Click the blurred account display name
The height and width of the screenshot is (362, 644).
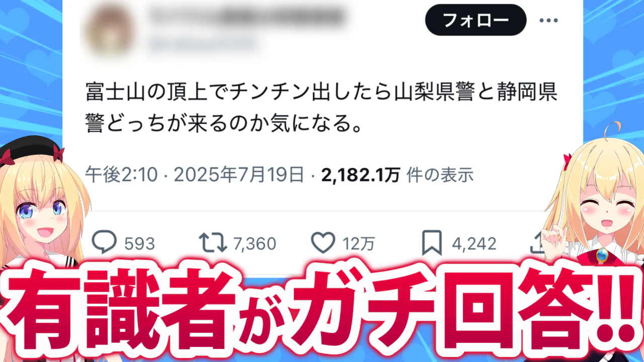tap(247, 17)
